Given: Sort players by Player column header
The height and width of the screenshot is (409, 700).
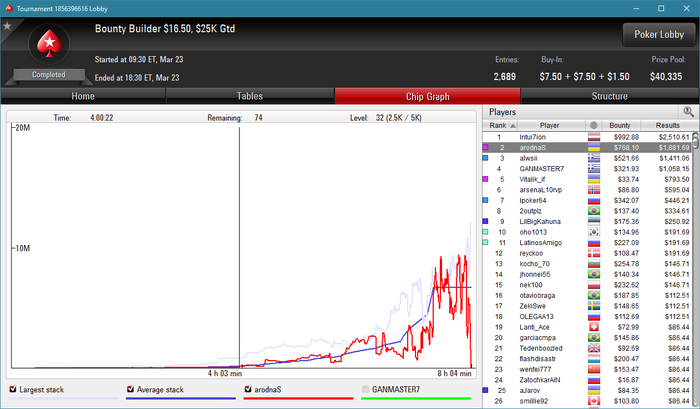Looking at the screenshot, I should point(550,125).
